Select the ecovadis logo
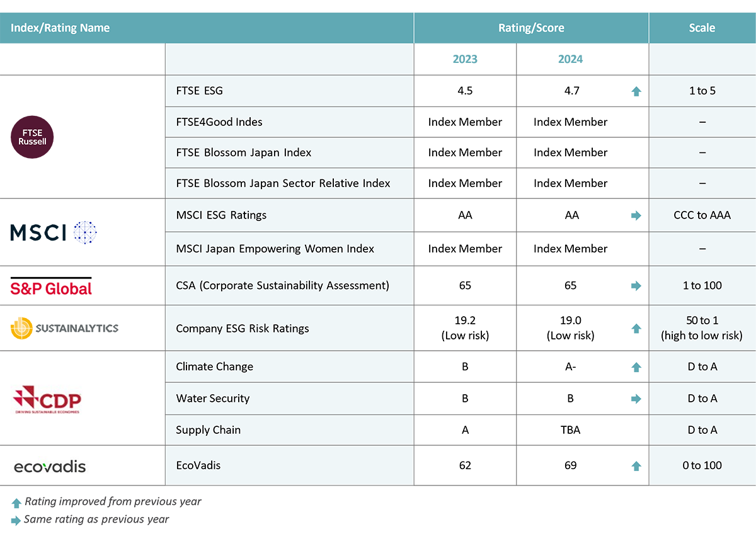756x539 pixels. tap(54, 465)
